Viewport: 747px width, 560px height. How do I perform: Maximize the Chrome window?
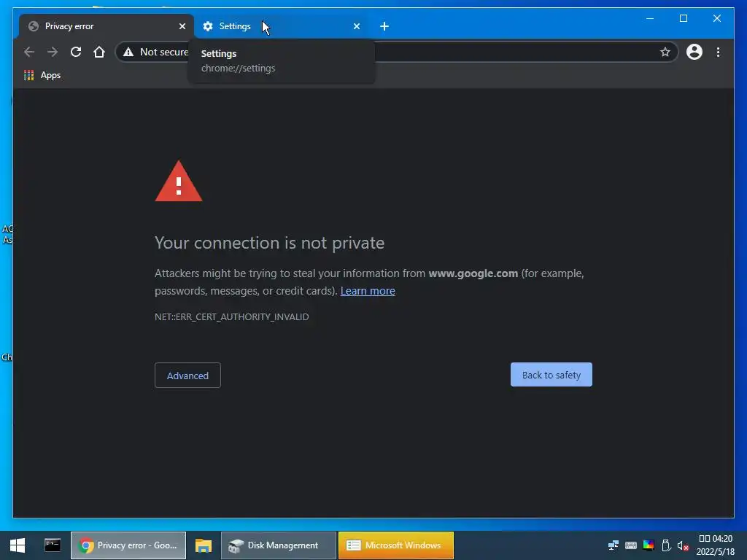pos(683,18)
